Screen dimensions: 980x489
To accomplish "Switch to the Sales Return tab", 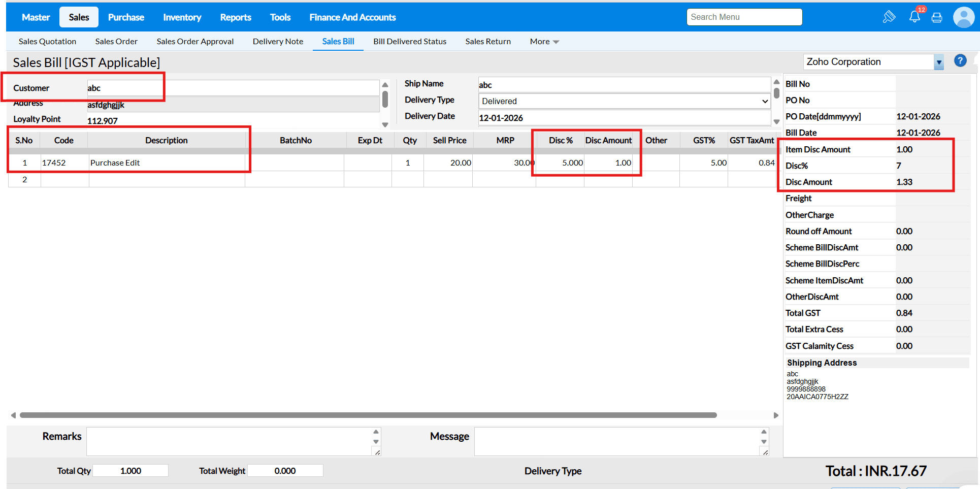I will (487, 42).
